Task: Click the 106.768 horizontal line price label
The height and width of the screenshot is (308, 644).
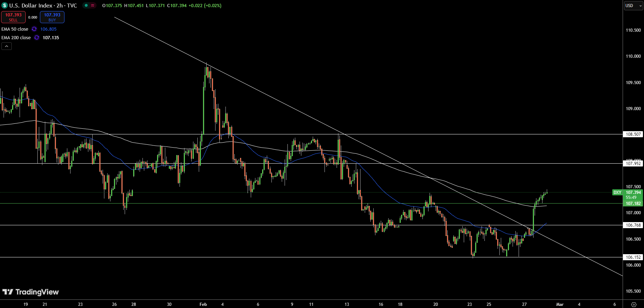Action: point(633,225)
